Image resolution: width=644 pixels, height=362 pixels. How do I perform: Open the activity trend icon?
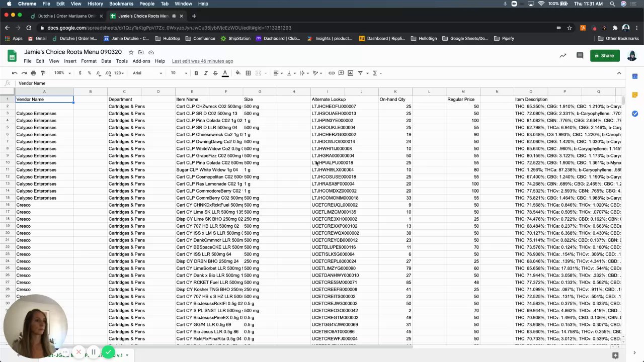tap(562, 56)
